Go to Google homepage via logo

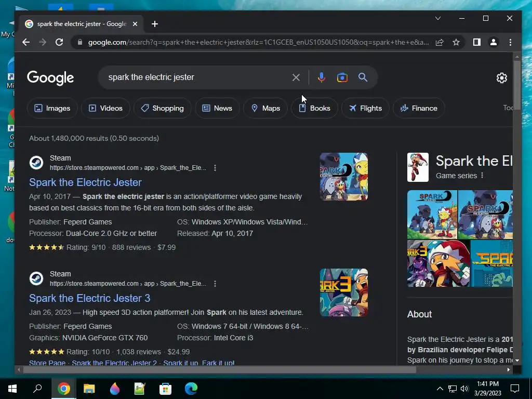50,78
